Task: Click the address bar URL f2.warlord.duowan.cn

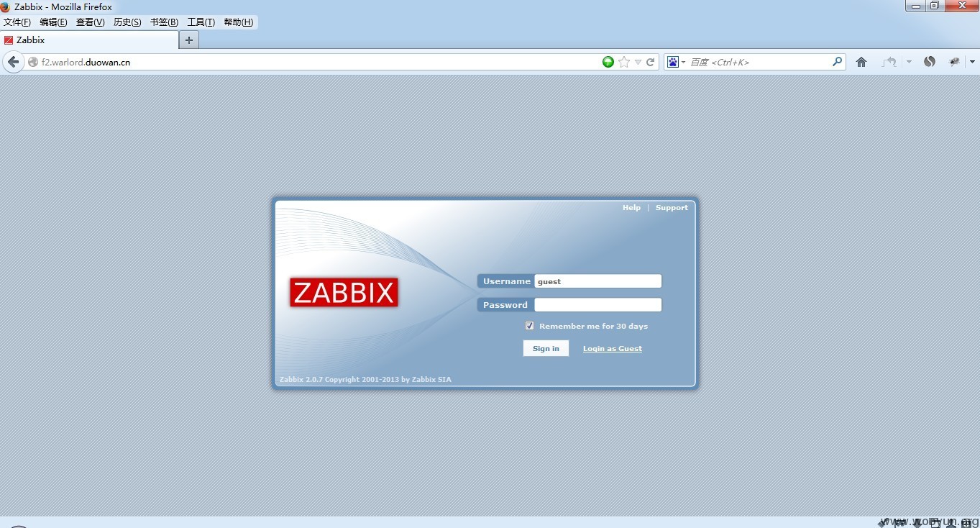Action: point(86,63)
